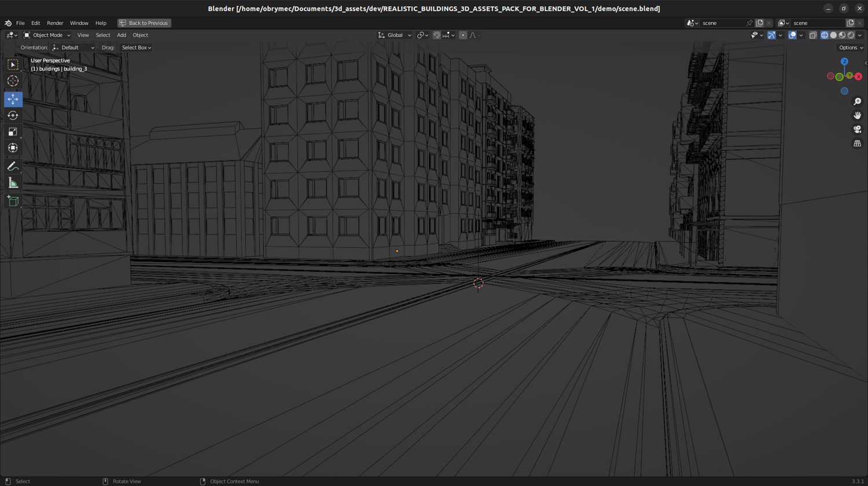Open the Edit menu

36,23
